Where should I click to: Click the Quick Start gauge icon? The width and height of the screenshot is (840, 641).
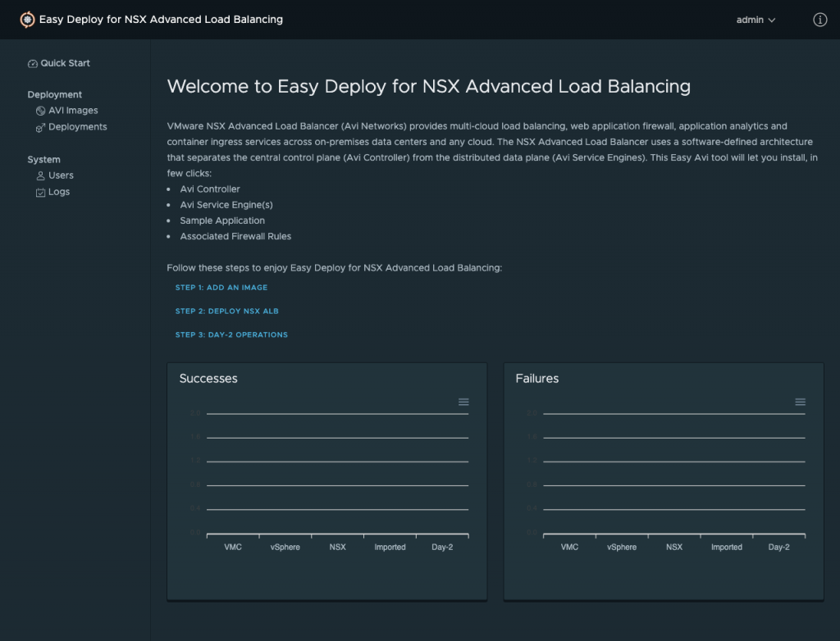point(33,64)
